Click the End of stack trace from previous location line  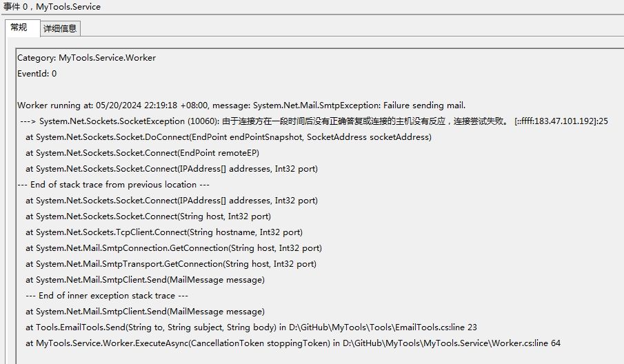point(115,185)
